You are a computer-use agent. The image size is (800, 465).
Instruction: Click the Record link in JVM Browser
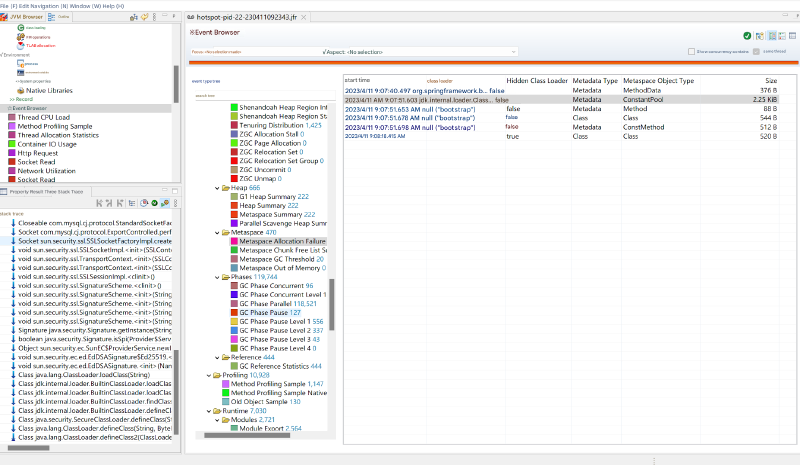pyautogui.click(x=23, y=99)
